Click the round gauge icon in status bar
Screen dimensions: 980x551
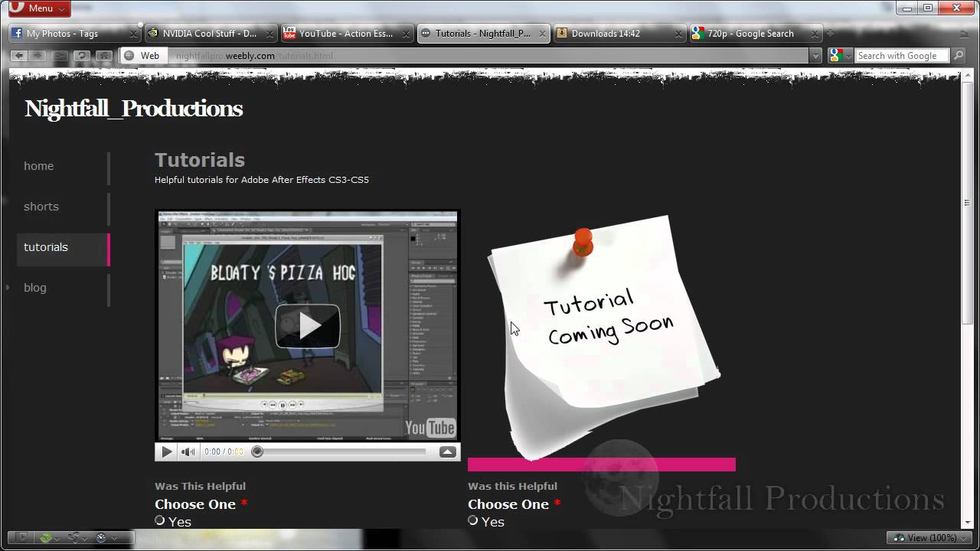(101, 538)
